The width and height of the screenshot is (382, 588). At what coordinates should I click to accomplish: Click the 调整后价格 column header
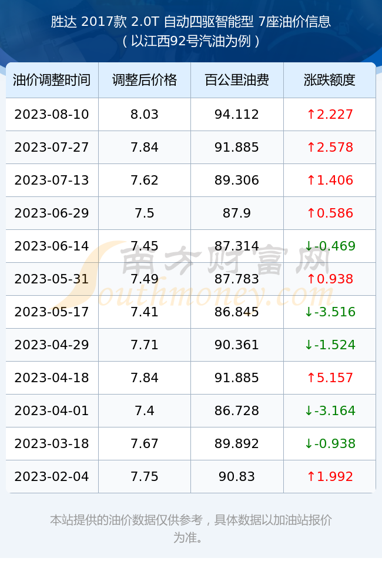[145, 80]
